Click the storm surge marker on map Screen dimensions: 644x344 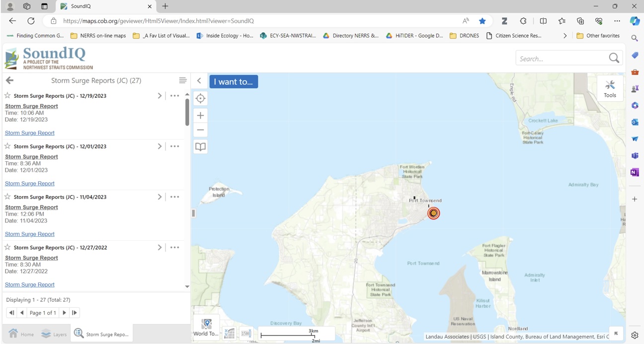(433, 213)
